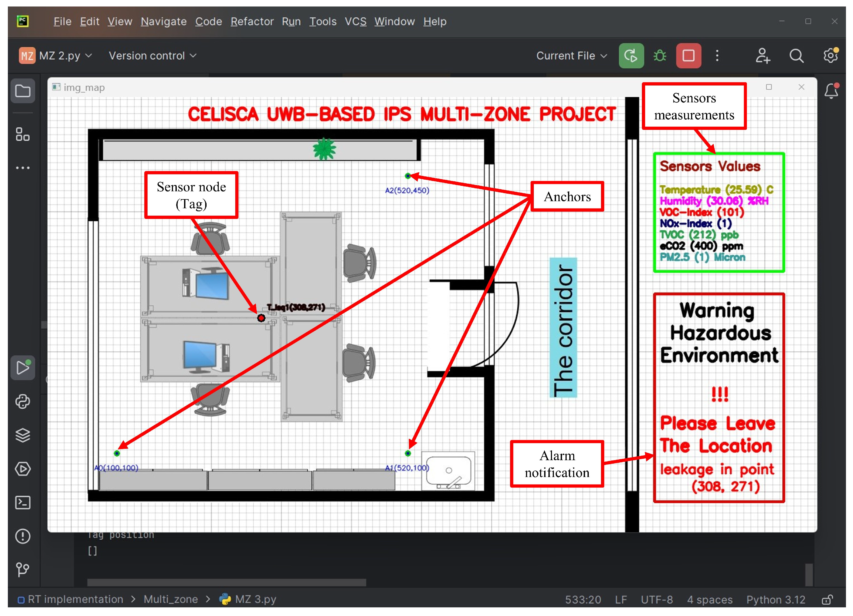Image resolution: width=853 pixels, height=616 pixels.
Task: Open the Help menu
Action: [435, 21]
